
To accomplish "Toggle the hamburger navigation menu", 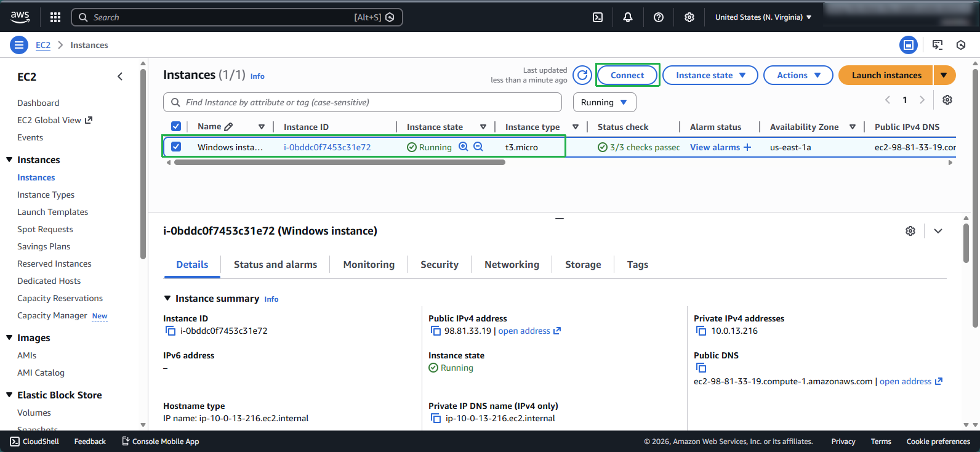I will pyautogui.click(x=19, y=45).
